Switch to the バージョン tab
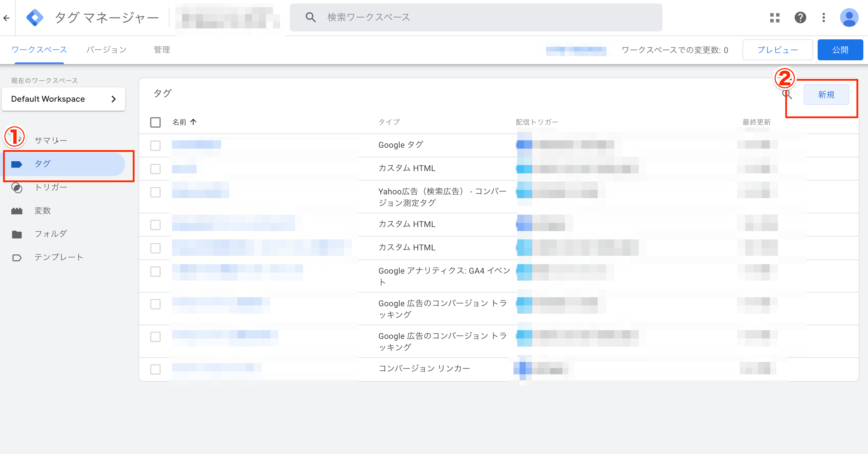Viewport: 868px width, 454px height. (x=107, y=50)
